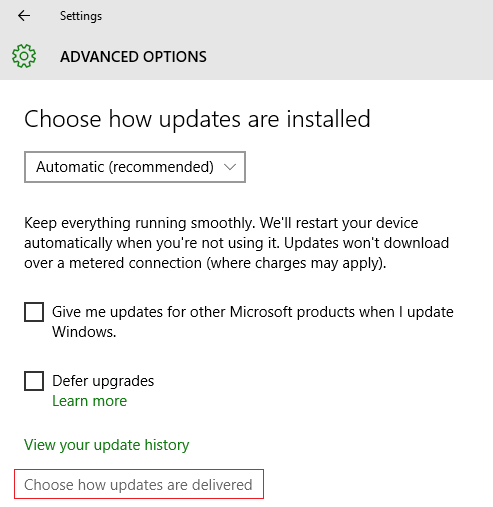Click the 'Windows.' word on the checkbox label's second line
Image resolution: width=493 pixels, height=507 pixels.
tap(84, 332)
